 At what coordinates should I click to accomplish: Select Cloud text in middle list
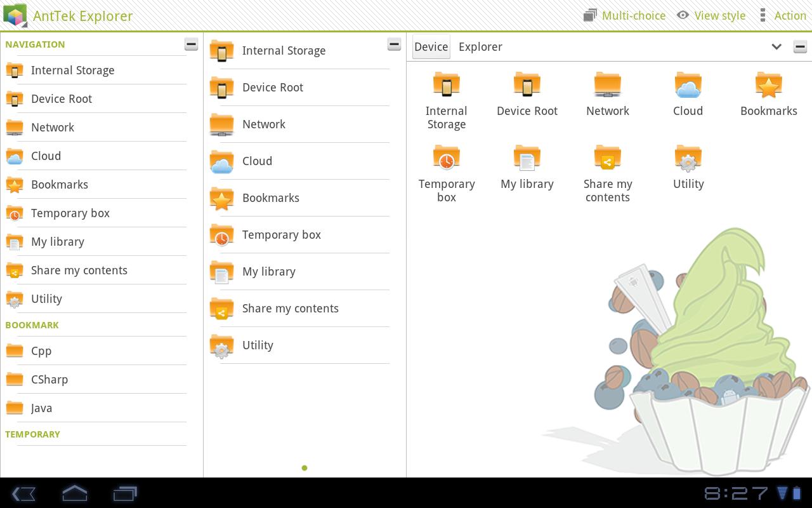[x=257, y=161]
